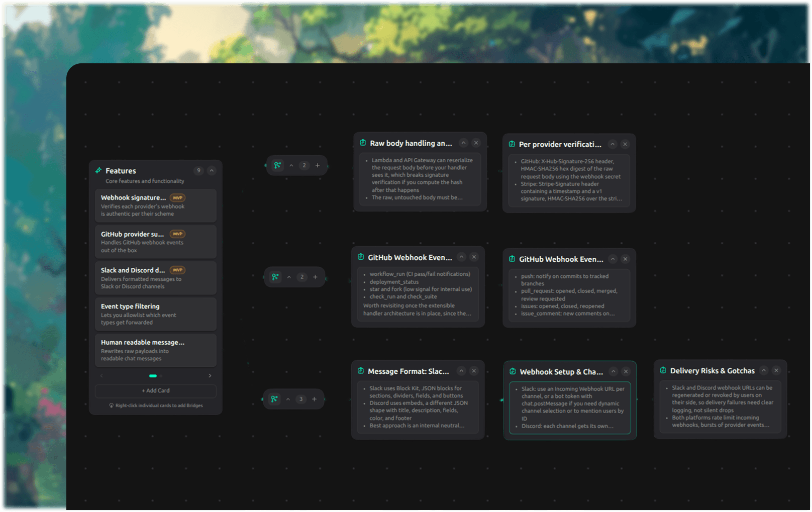Screen dimensions: 812x512
Task: Click the branch icon on the bridge showing 3
Action: [x=274, y=399]
